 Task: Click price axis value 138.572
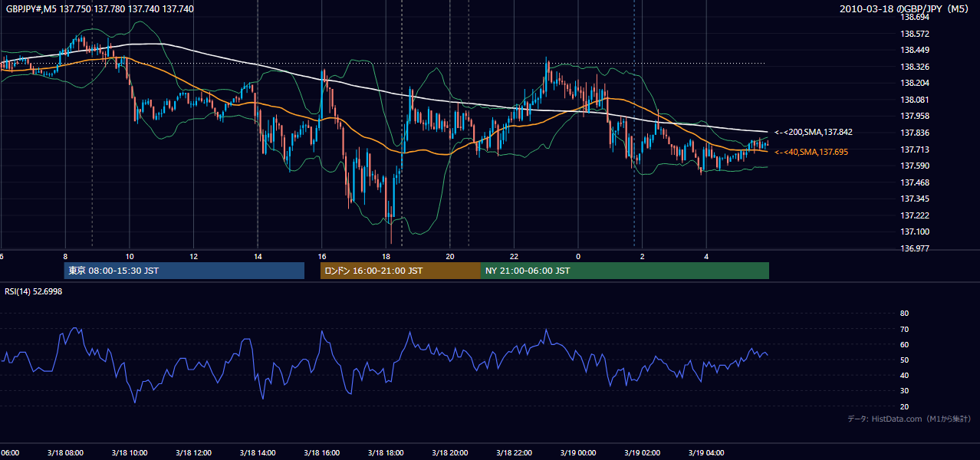915,34
